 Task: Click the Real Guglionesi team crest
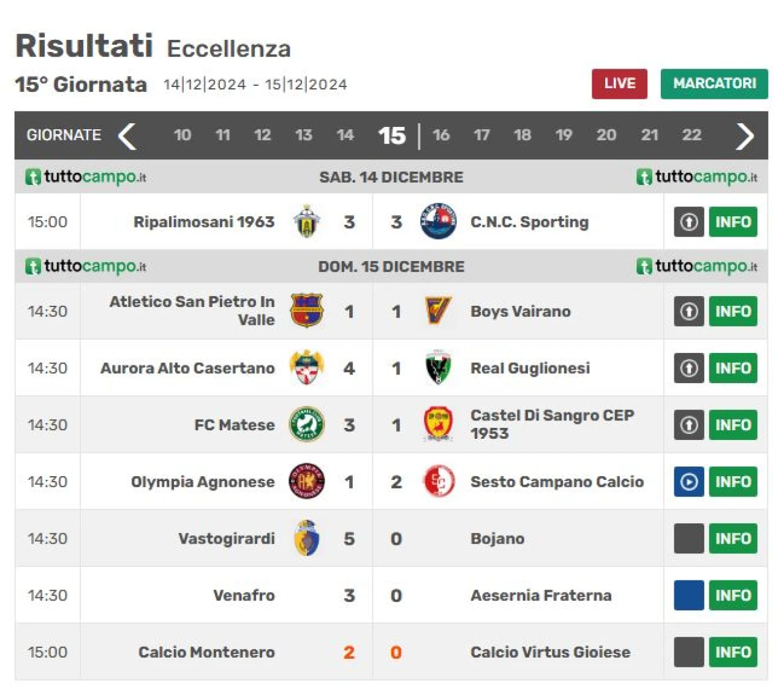click(x=439, y=368)
